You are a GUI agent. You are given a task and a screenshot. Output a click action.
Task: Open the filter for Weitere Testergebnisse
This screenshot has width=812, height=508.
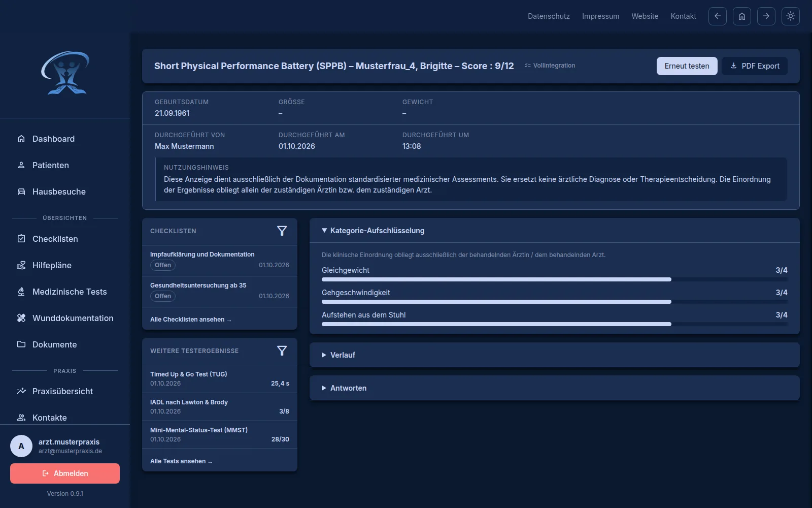pos(282,351)
